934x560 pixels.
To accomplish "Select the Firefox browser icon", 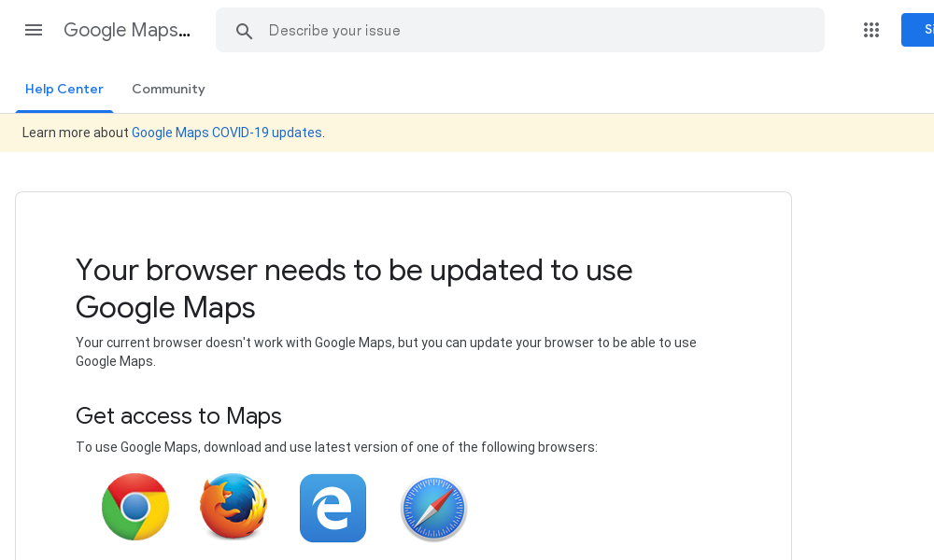I will tap(233, 507).
